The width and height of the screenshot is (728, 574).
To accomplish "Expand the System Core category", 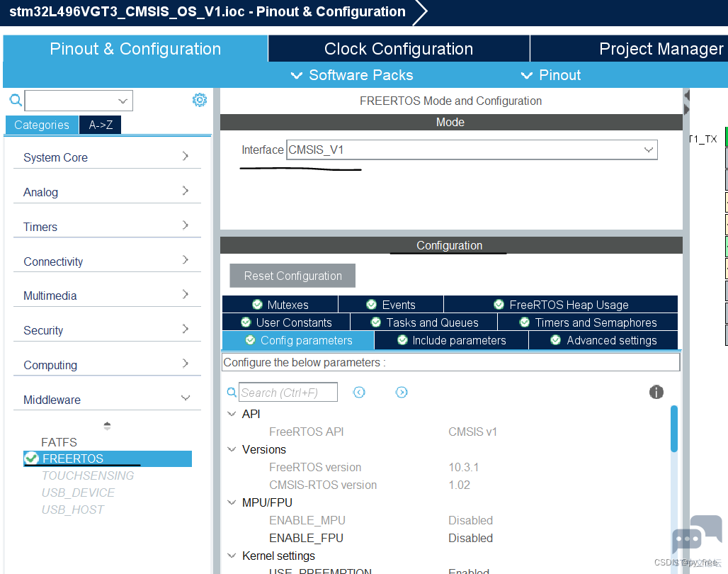I will click(107, 157).
